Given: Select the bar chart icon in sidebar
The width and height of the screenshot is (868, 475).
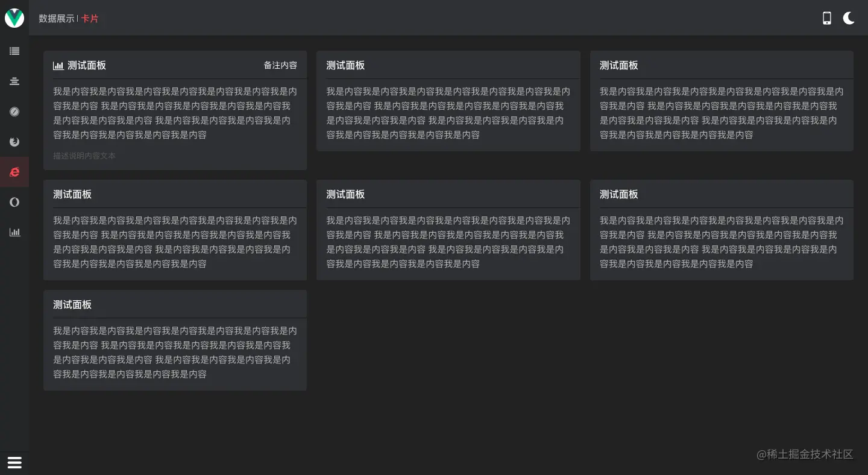Looking at the screenshot, I should pyautogui.click(x=14, y=232).
